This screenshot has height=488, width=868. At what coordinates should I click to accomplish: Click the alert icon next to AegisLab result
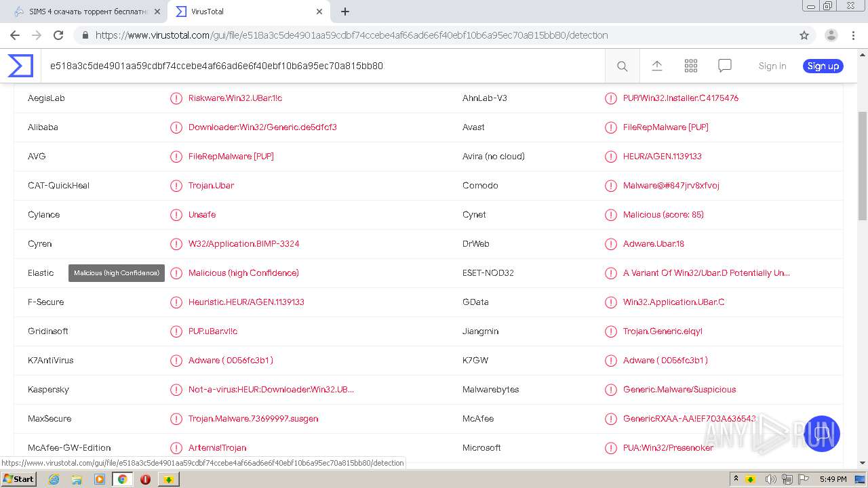(x=176, y=98)
